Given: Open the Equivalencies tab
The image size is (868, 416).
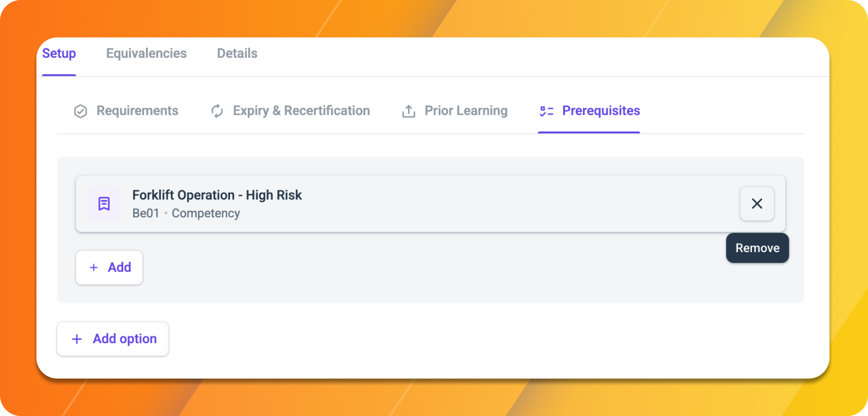Looking at the screenshot, I should 146,54.
